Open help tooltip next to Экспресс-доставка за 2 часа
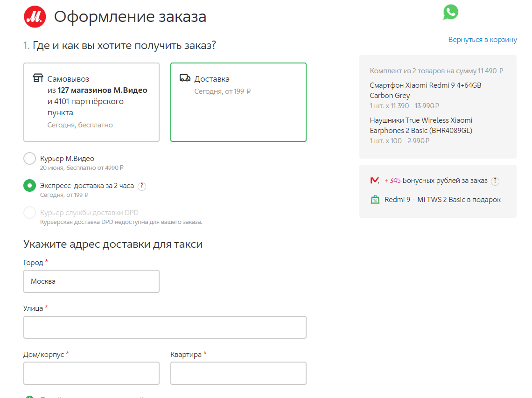The image size is (532, 398). (x=142, y=186)
